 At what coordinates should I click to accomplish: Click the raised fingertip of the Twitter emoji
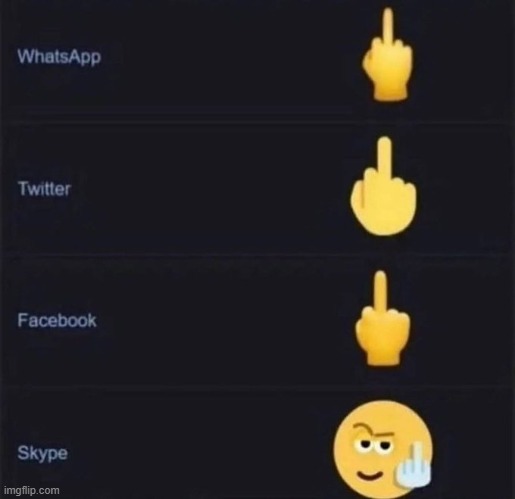pyautogui.click(x=385, y=144)
